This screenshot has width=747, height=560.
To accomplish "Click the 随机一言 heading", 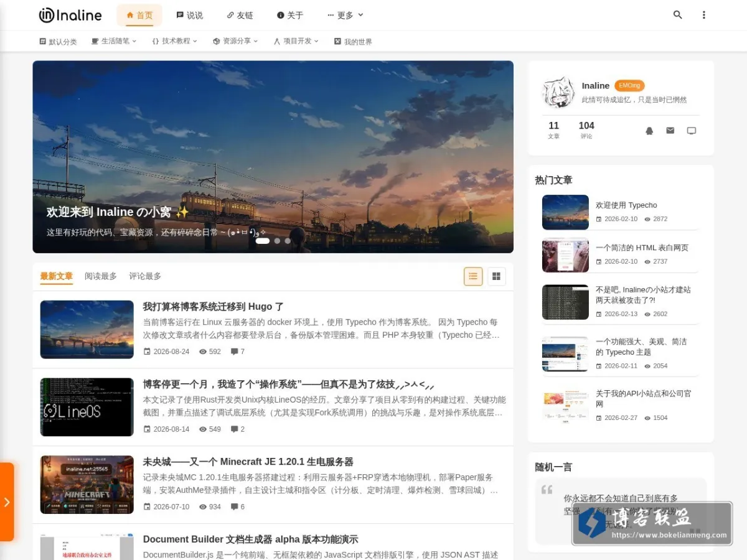I will pyautogui.click(x=553, y=467).
